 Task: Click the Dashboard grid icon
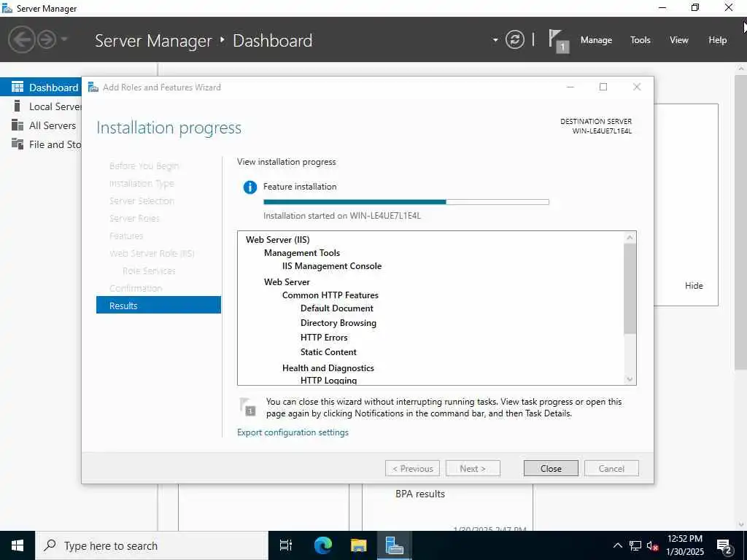(x=18, y=87)
